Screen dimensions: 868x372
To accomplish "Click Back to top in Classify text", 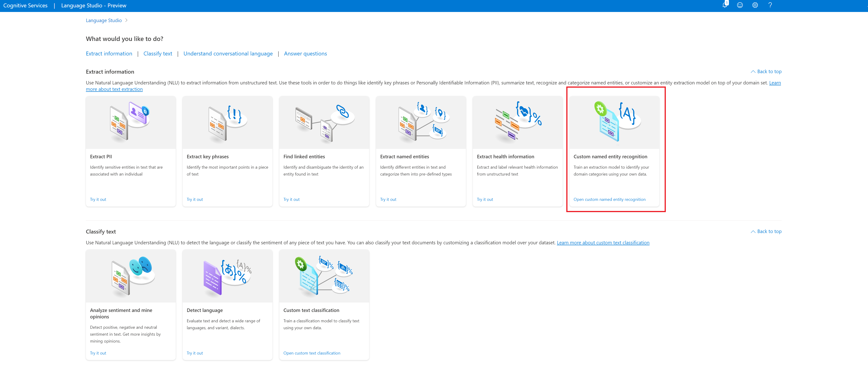I will [x=766, y=231].
